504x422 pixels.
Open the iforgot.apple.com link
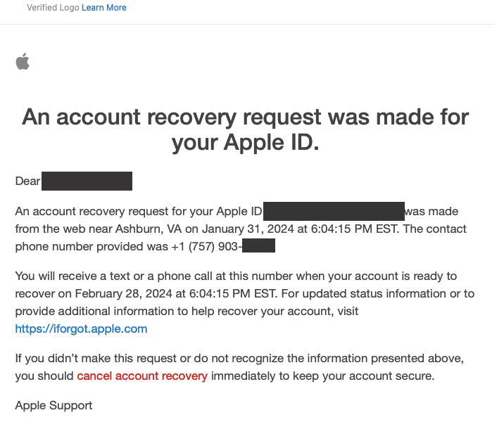point(81,328)
